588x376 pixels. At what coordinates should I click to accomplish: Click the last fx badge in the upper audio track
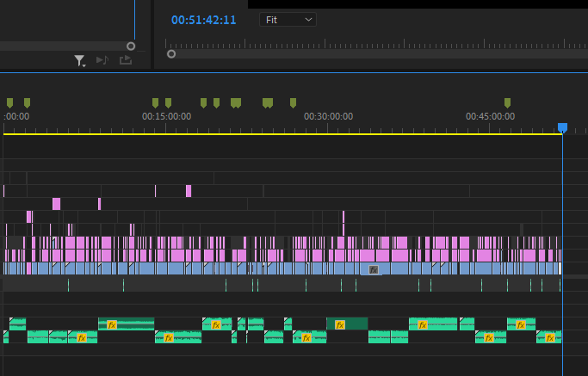[521, 324]
